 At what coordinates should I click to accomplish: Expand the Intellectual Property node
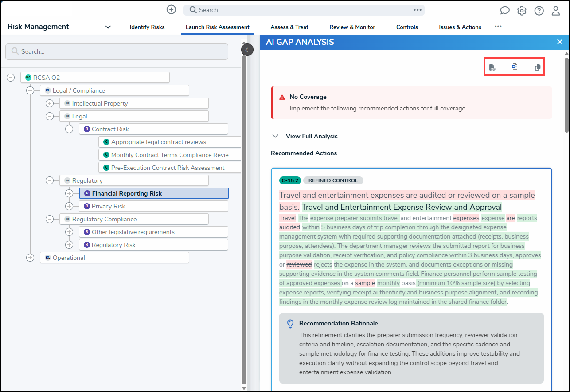pos(50,103)
